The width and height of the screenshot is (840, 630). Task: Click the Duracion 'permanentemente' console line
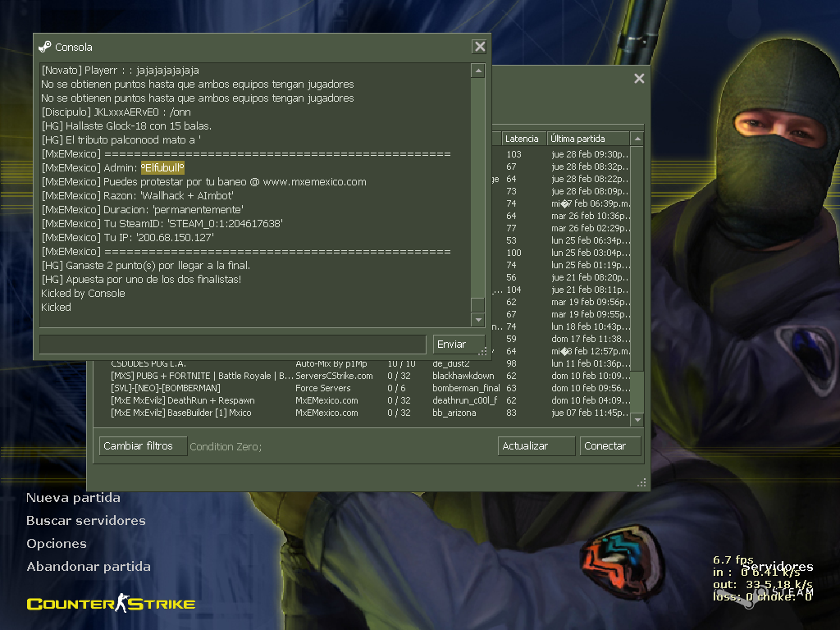coord(142,209)
